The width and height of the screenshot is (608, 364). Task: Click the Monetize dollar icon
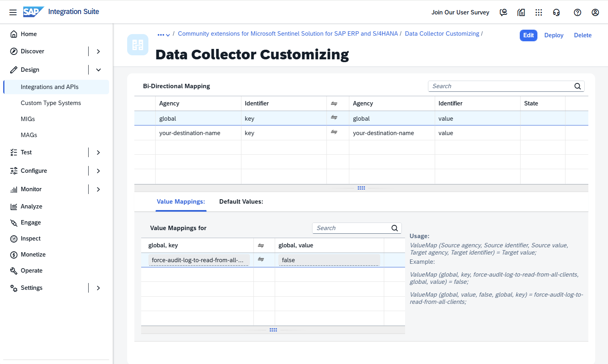click(x=14, y=255)
